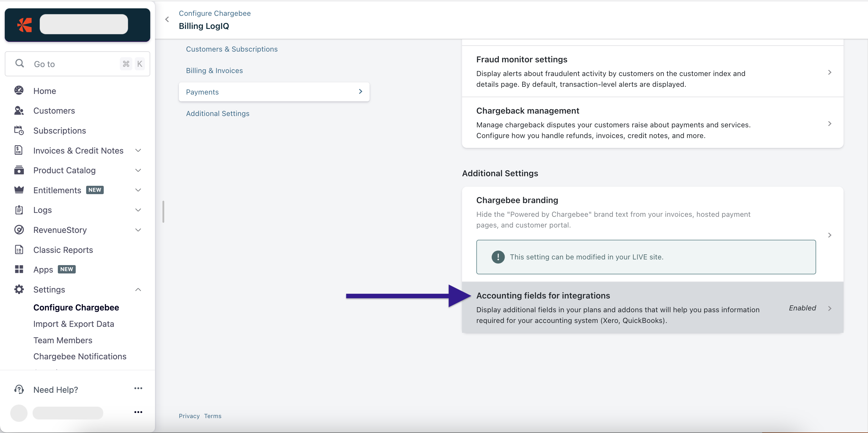Click the Invoices & Credit Notes icon
The height and width of the screenshot is (433, 868).
19,150
